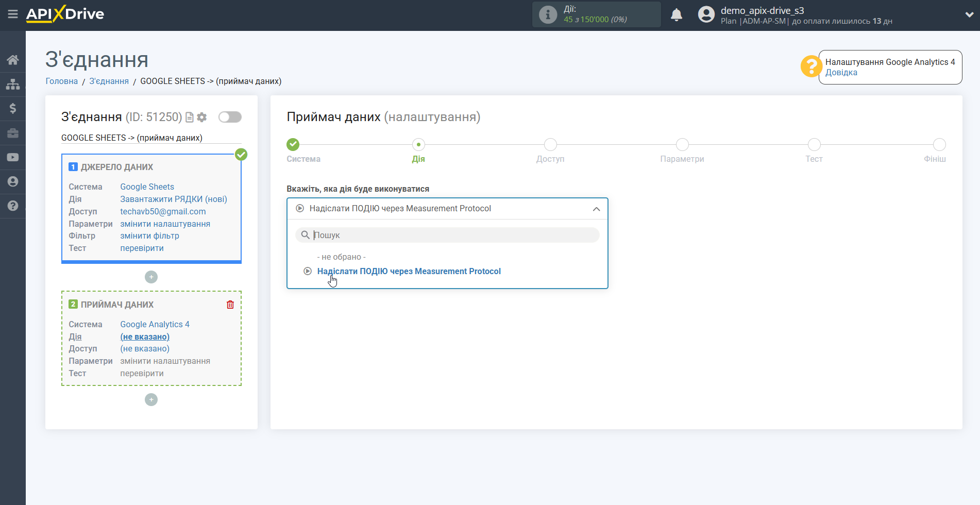Open the Довідка help link
The width and height of the screenshot is (980, 505).
point(841,73)
